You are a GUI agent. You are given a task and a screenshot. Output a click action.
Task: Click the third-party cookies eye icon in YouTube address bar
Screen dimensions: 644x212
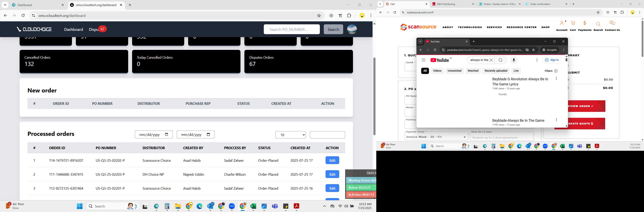[527, 50]
